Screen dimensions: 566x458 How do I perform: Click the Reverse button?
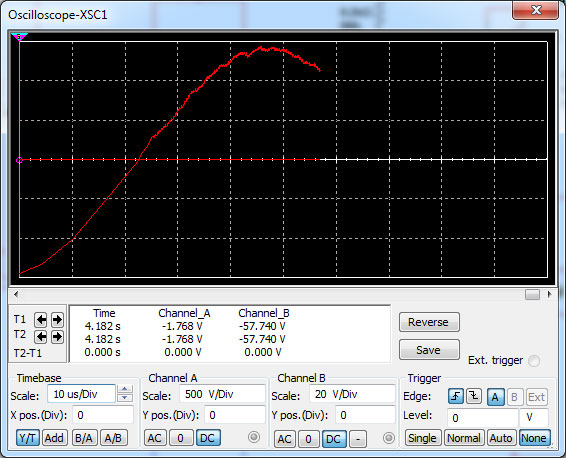click(x=429, y=322)
